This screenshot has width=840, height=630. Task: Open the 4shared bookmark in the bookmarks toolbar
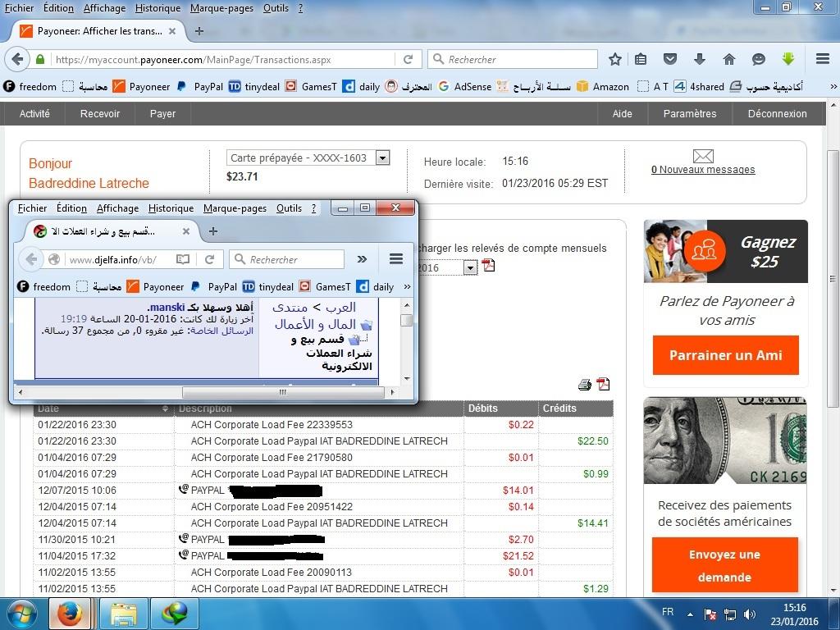pos(699,86)
